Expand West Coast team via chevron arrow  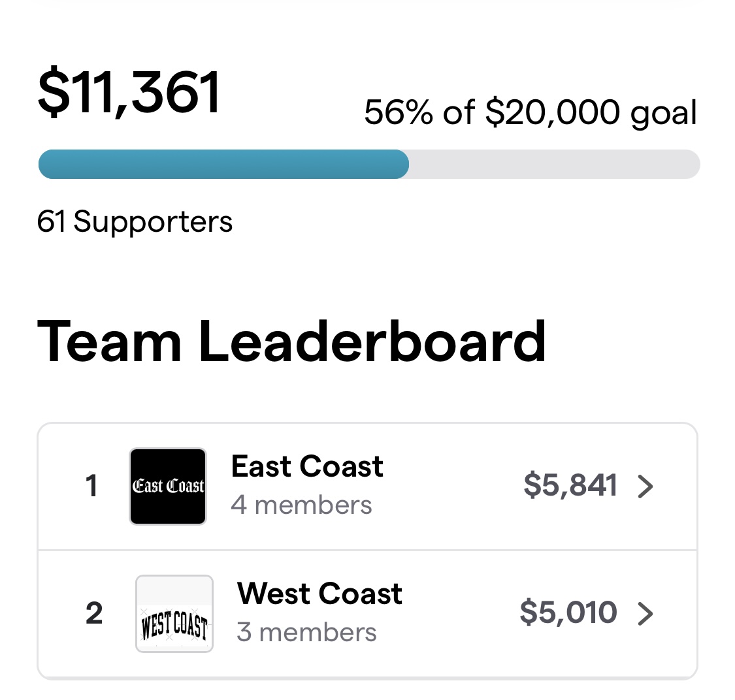tap(645, 614)
